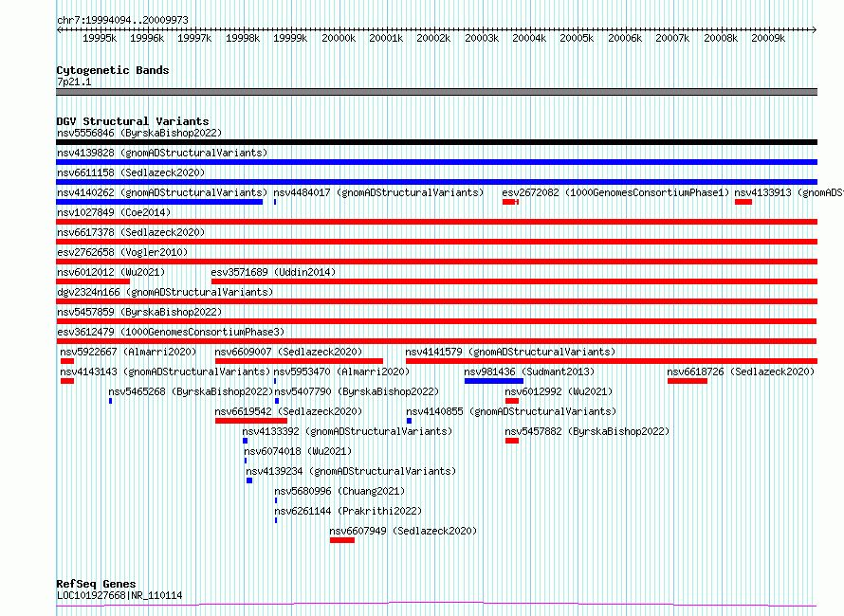Select the nsv5953470 (Almarri2020) label
The height and width of the screenshot is (616, 844).
(341, 371)
